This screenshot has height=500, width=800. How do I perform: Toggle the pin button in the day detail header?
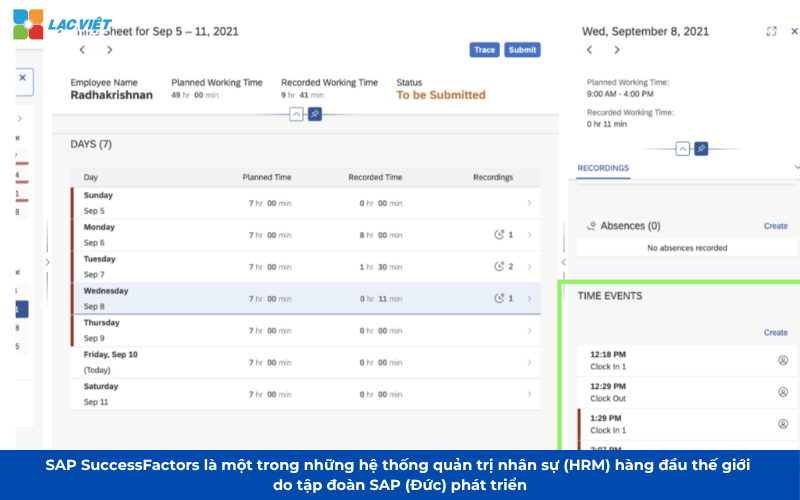pos(701,148)
